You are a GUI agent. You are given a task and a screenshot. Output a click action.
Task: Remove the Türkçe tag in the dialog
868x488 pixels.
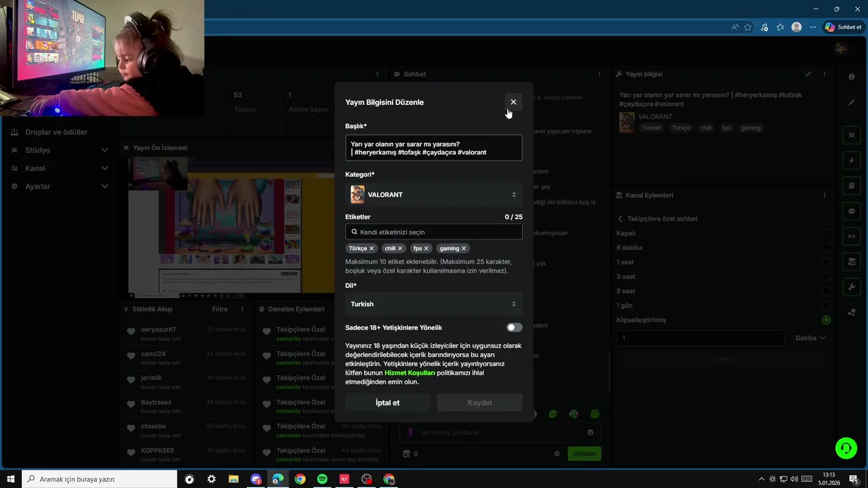pos(372,249)
